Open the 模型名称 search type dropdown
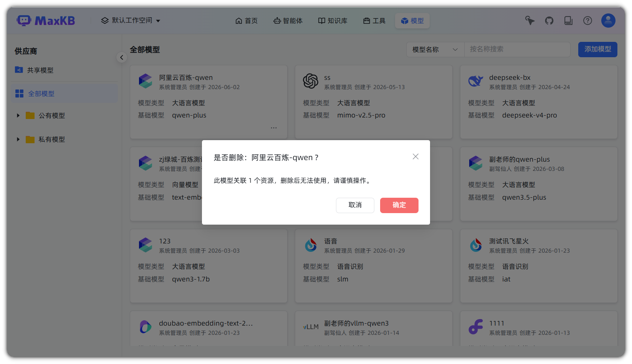 (x=435, y=50)
